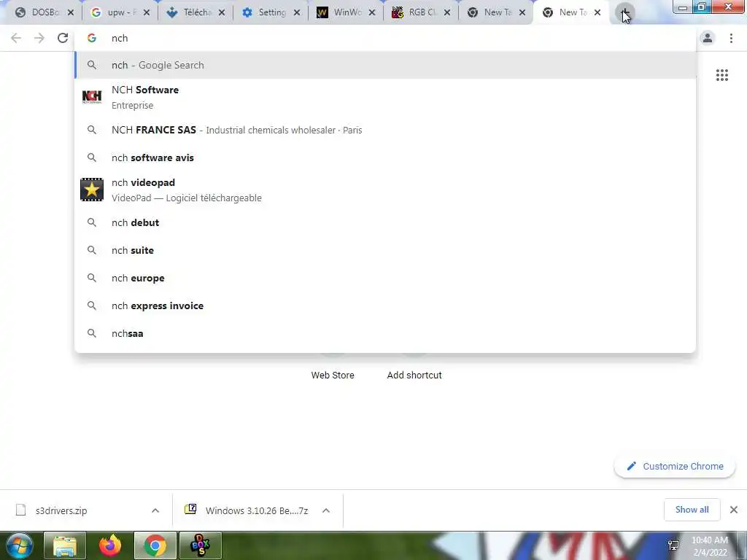Show all downloads

tap(692, 510)
